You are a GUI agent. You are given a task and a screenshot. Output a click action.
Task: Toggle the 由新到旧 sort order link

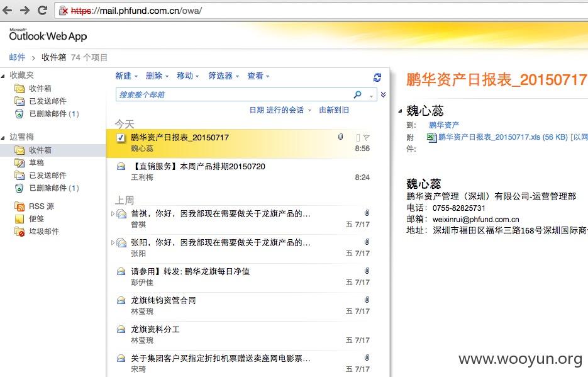pyautogui.click(x=334, y=110)
